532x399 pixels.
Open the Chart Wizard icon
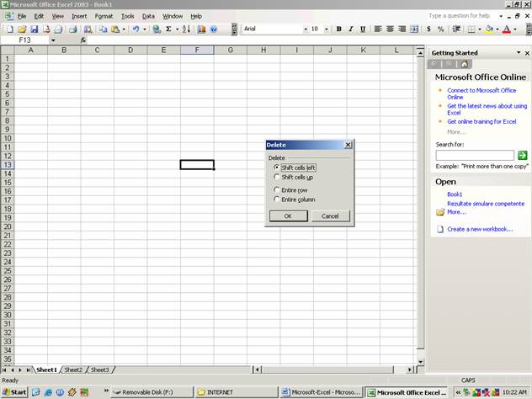[201, 29]
